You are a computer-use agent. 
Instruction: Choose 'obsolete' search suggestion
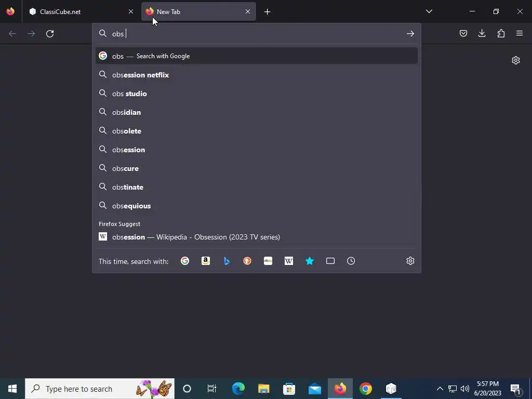[x=257, y=131]
